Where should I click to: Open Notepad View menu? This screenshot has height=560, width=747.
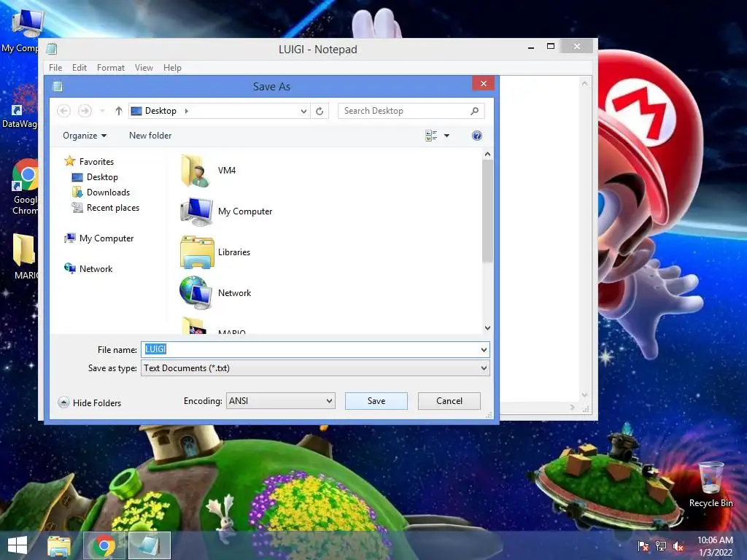144,68
